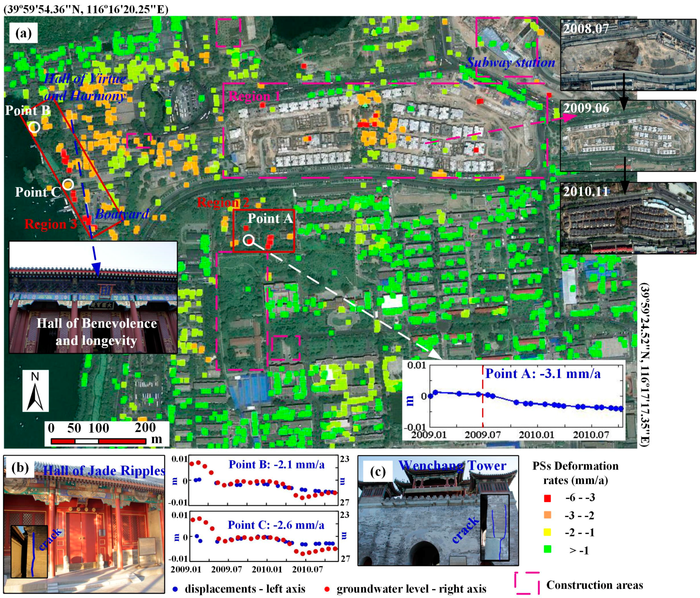This screenshot has height=598, width=700.
Task: Click the map scale bar
Action: (98, 441)
